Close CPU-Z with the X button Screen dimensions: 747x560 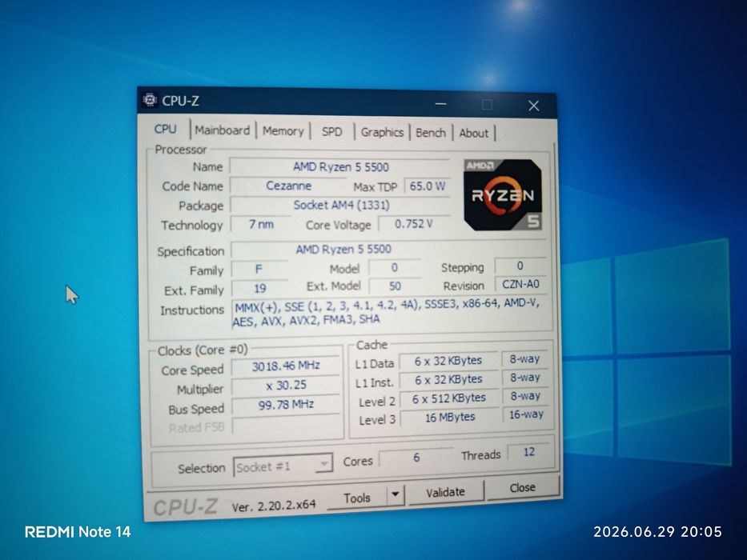(x=533, y=106)
